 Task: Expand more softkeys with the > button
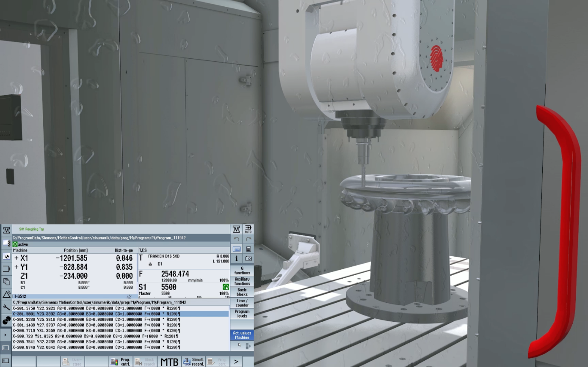coord(236,362)
